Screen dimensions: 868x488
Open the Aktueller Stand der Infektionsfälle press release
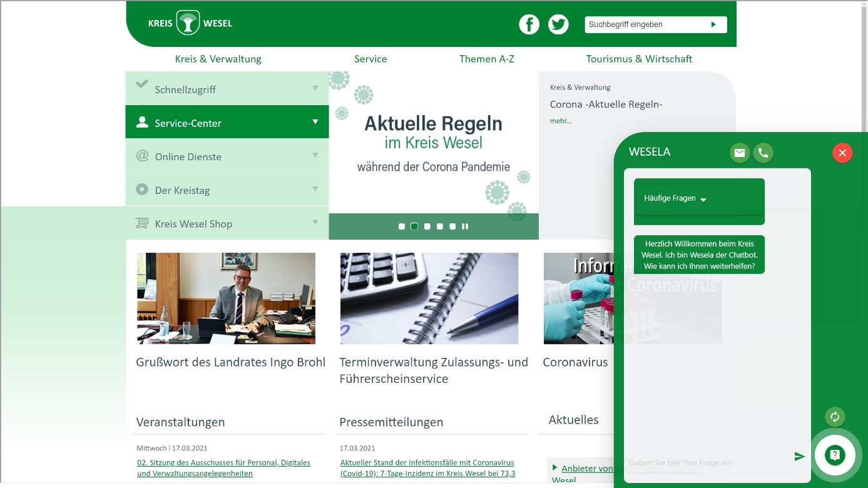[x=427, y=468]
